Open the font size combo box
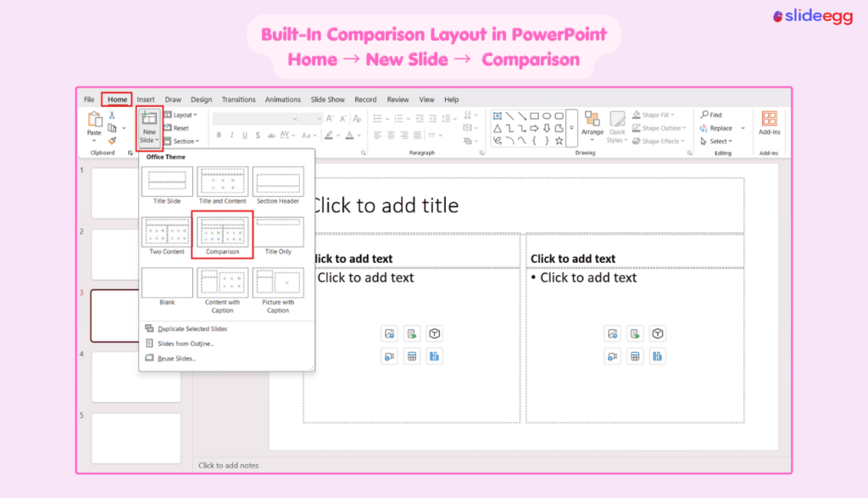868x498 pixels. click(311, 119)
